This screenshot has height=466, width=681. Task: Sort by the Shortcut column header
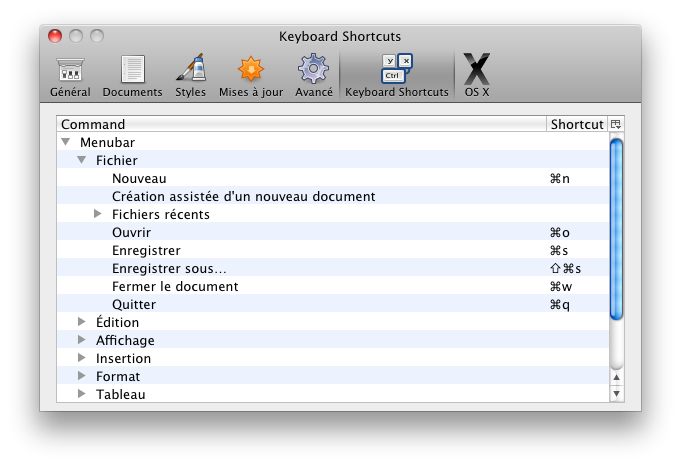577,124
